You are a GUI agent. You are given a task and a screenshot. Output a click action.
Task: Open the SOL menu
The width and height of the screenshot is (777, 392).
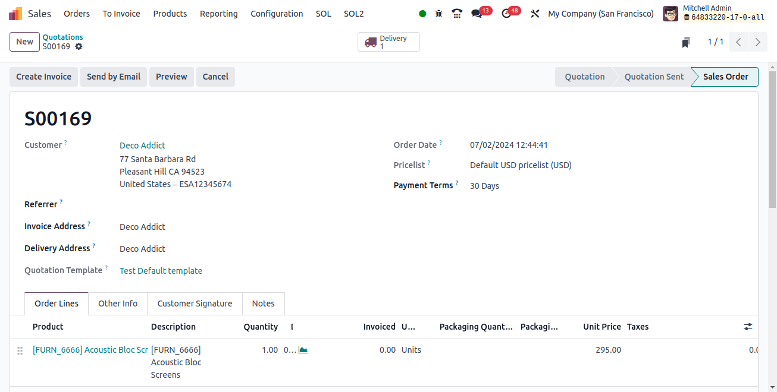(x=323, y=14)
